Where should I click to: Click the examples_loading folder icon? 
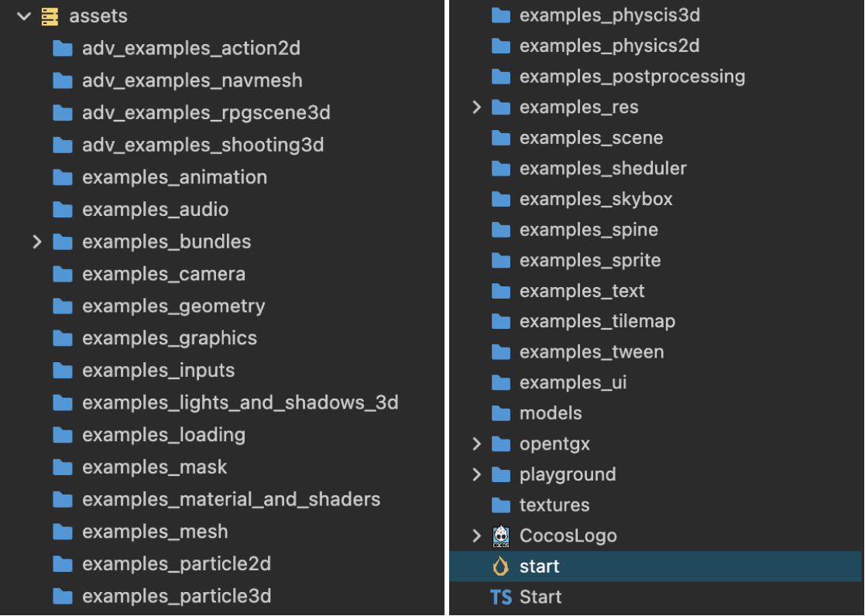[x=63, y=435]
